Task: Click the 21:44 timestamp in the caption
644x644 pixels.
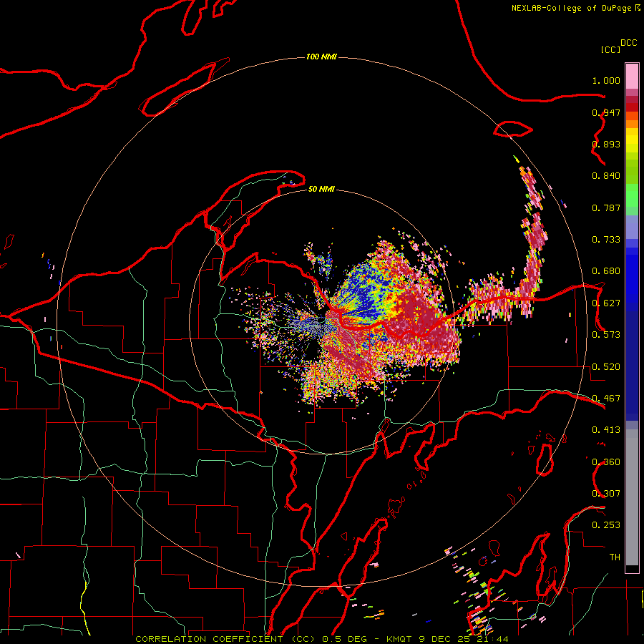Action: (492, 639)
